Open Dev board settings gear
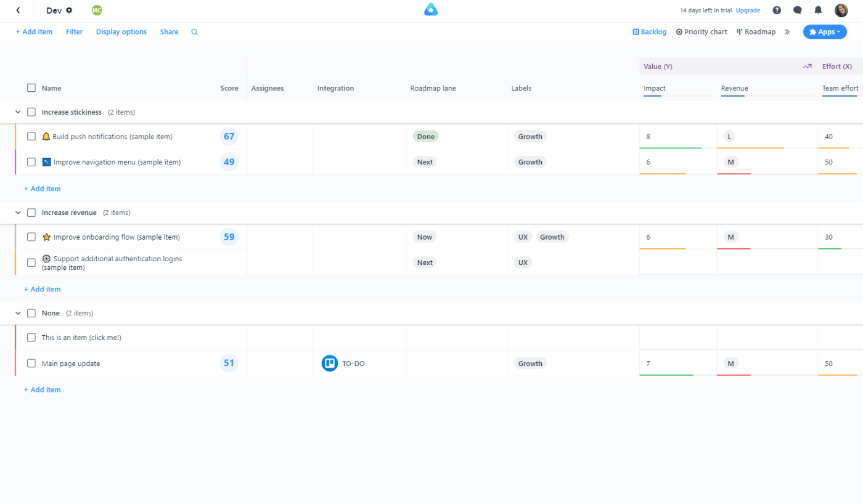The image size is (863, 504). coord(69,10)
